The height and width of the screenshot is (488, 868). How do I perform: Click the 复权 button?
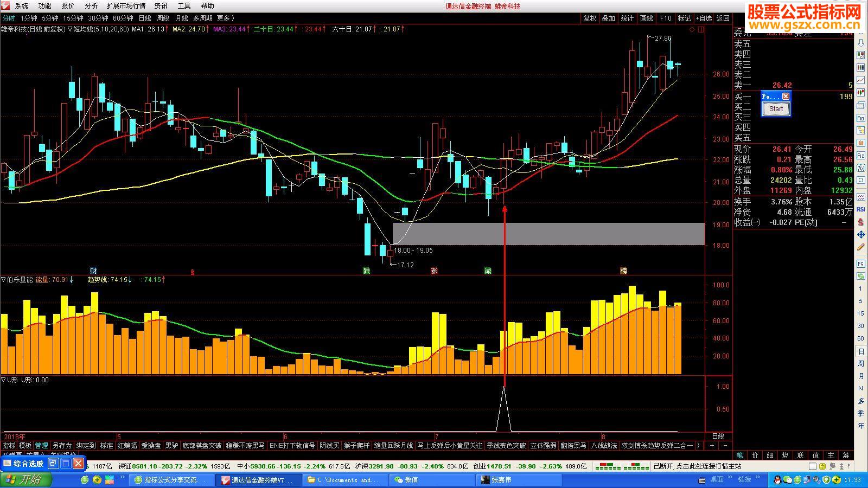click(590, 18)
